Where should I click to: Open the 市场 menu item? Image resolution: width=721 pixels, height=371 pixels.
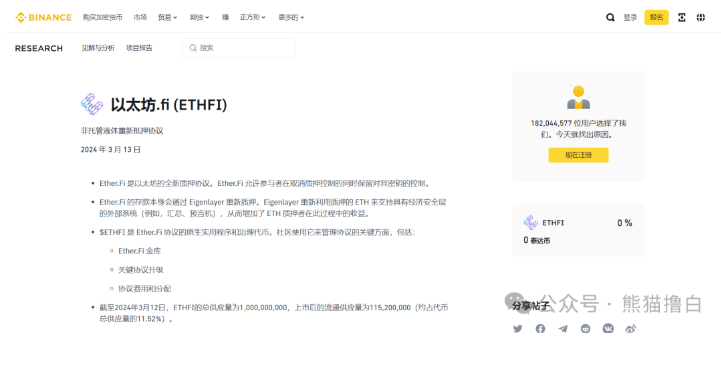140,17
